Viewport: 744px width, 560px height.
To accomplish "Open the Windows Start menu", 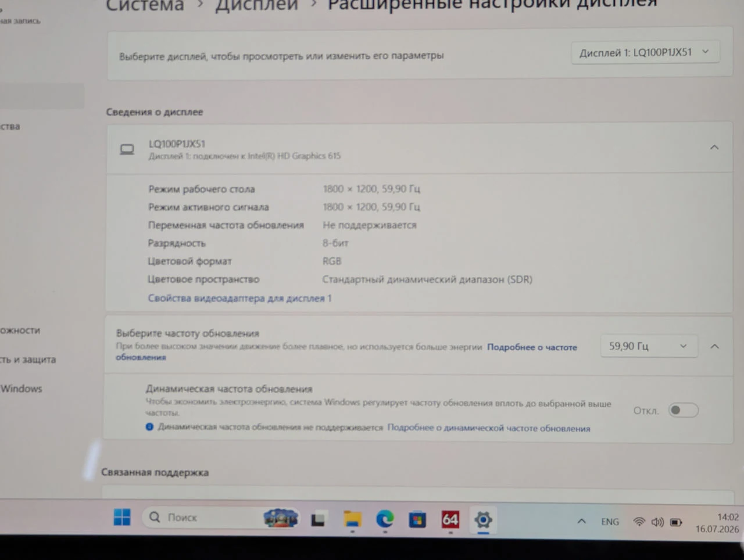I will click(x=122, y=517).
